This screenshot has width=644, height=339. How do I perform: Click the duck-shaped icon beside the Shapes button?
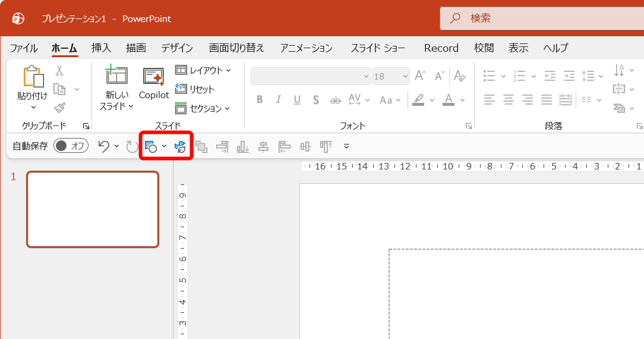coord(180,146)
